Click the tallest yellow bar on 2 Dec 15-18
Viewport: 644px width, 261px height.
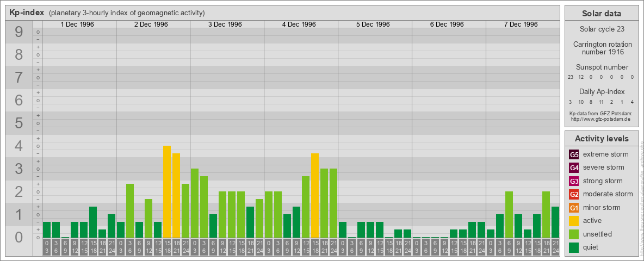coord(167,191)
